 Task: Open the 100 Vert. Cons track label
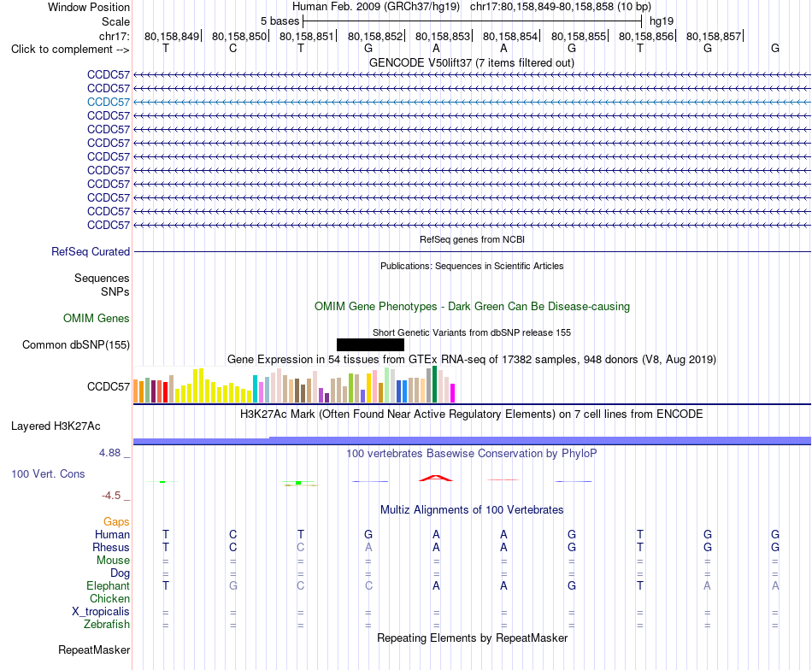coord(48,473)
